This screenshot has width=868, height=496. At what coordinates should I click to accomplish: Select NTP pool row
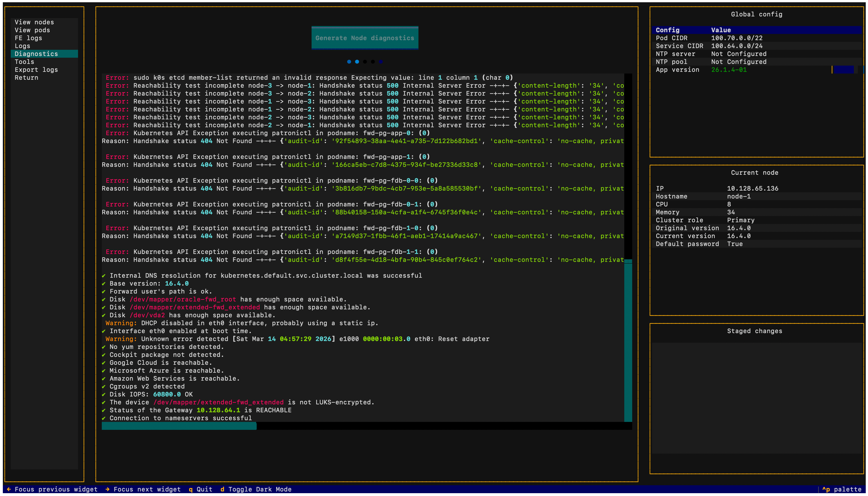(757, 62)
